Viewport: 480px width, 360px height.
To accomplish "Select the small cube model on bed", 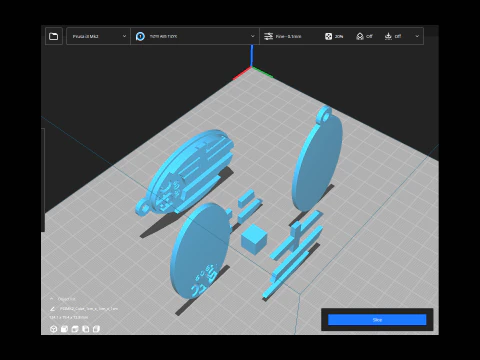I will pyautogui.click(x=254, y=239).
